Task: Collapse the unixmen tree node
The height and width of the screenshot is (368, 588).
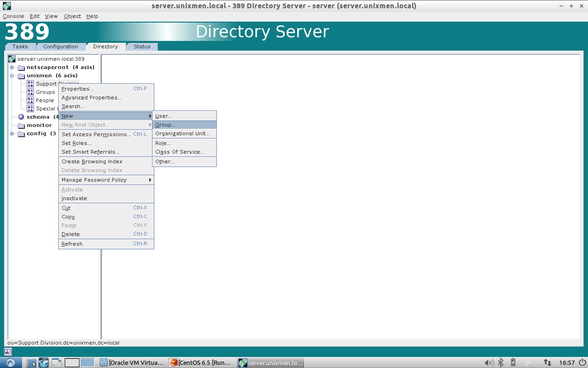Action: point(12,76)
